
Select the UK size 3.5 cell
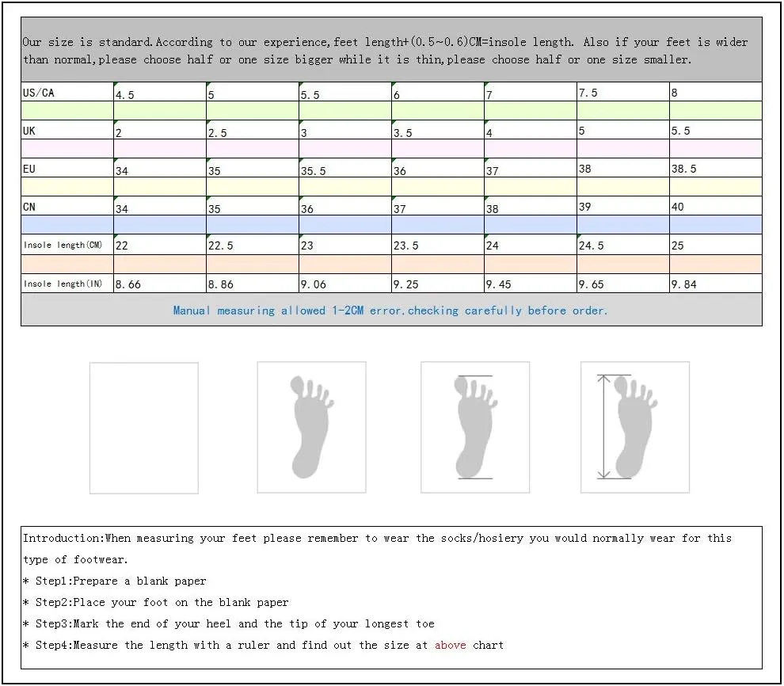click(x=437, y=130)
